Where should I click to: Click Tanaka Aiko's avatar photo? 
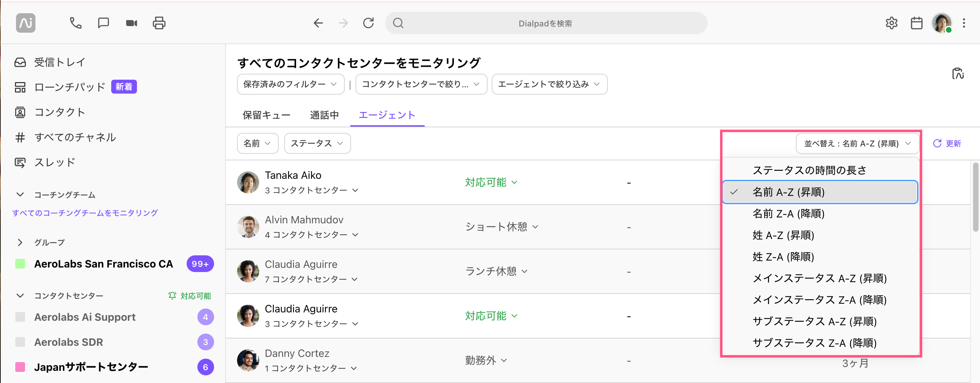coord(248,182)
